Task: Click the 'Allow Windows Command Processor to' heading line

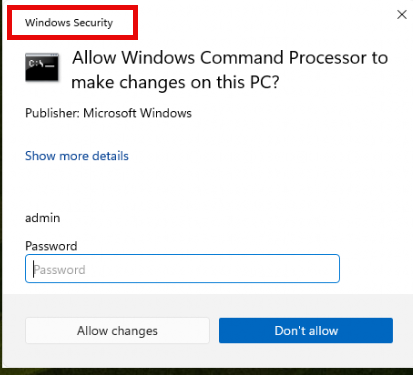Action: pos(230,58)
